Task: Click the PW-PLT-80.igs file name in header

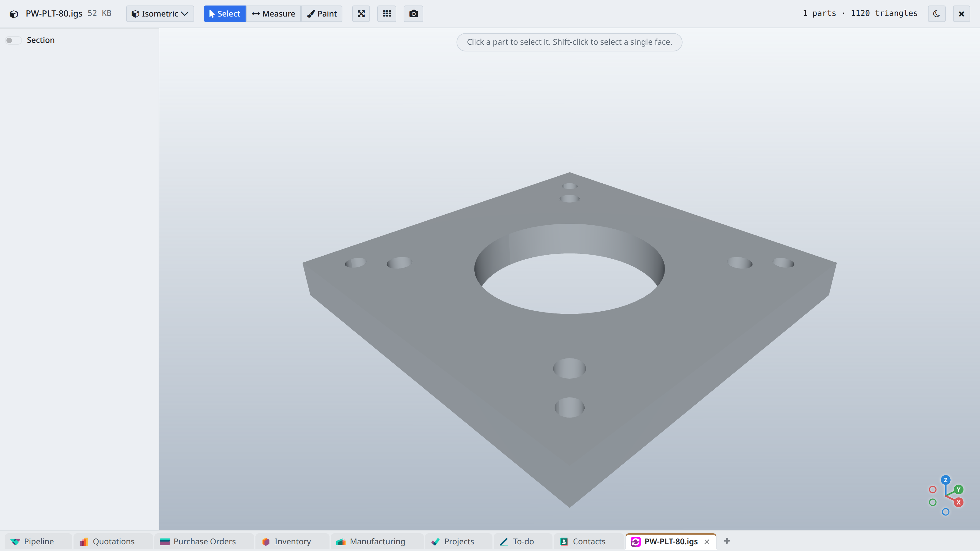Action: coord(54,14)
